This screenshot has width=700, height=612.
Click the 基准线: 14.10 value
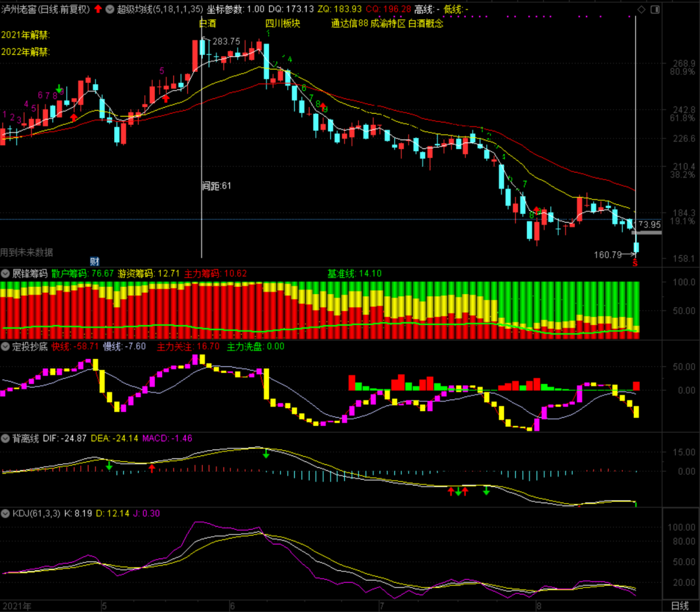click(x=355, y=273)
